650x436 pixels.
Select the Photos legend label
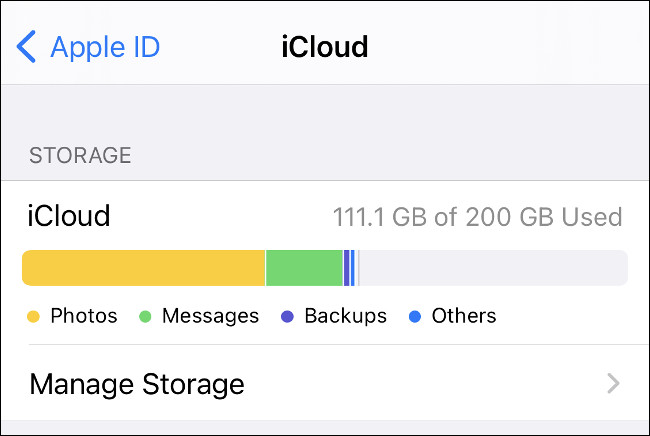84,316
